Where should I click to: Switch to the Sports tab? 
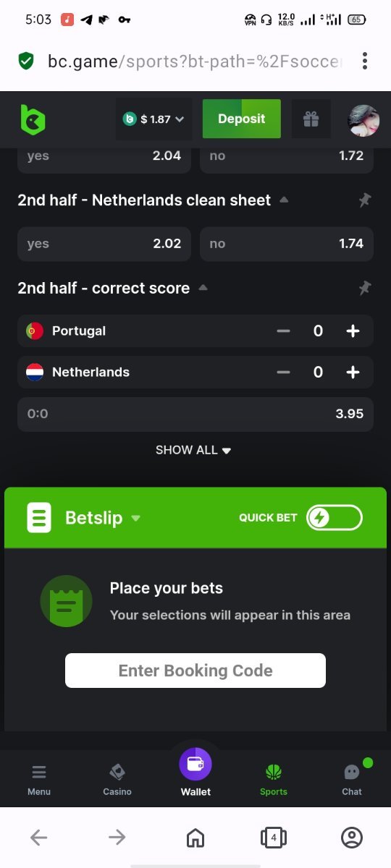(274, 779)
